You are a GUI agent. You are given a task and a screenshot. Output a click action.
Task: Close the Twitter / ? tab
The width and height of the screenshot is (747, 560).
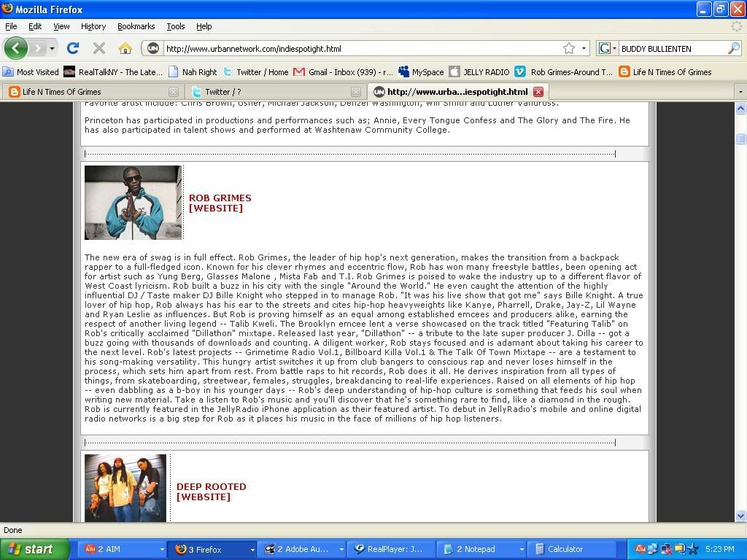(355, 91)
